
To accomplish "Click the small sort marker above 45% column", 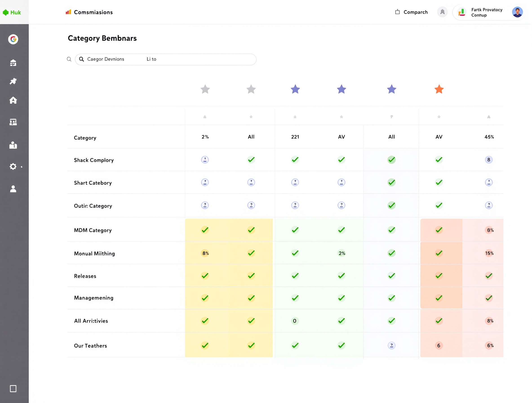I will (489, 117).
